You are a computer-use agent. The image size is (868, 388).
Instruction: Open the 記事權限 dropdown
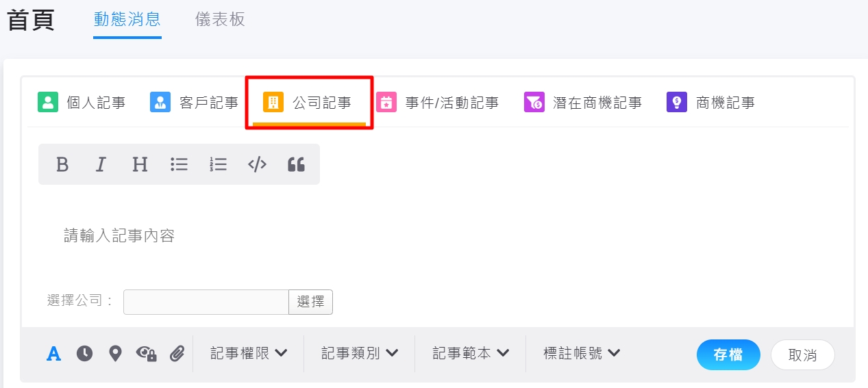[x=248, y=354]
